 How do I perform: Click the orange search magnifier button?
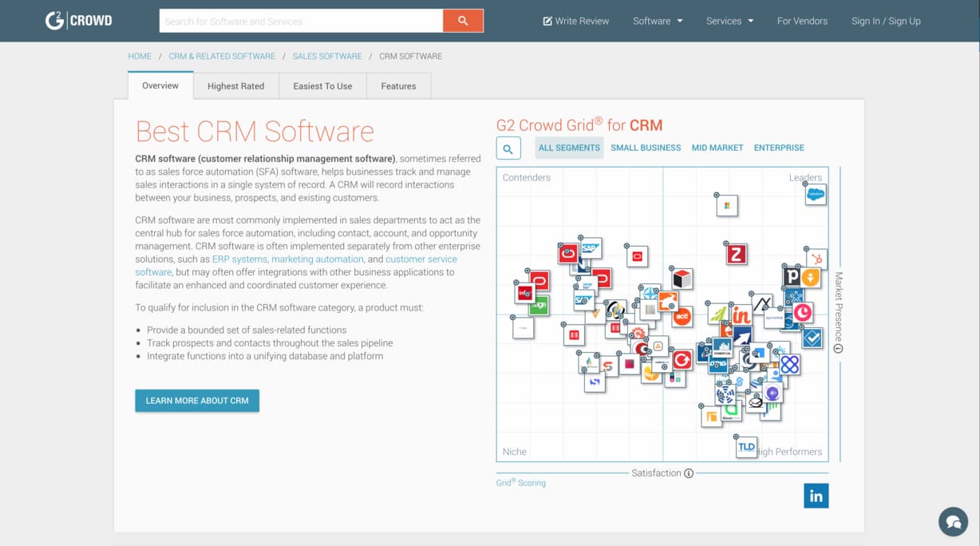(463, 21)
